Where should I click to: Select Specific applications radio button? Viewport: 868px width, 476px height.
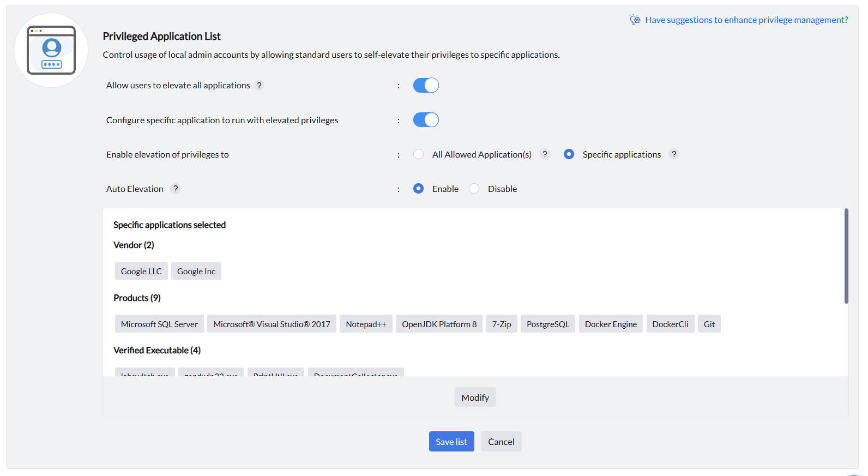[569, 154]
